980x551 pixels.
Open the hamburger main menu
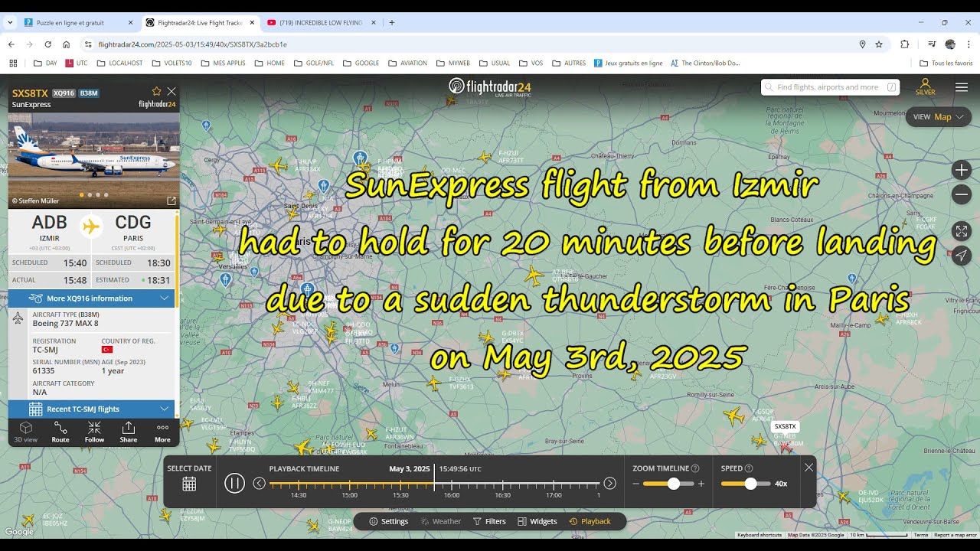pos(962,87)
